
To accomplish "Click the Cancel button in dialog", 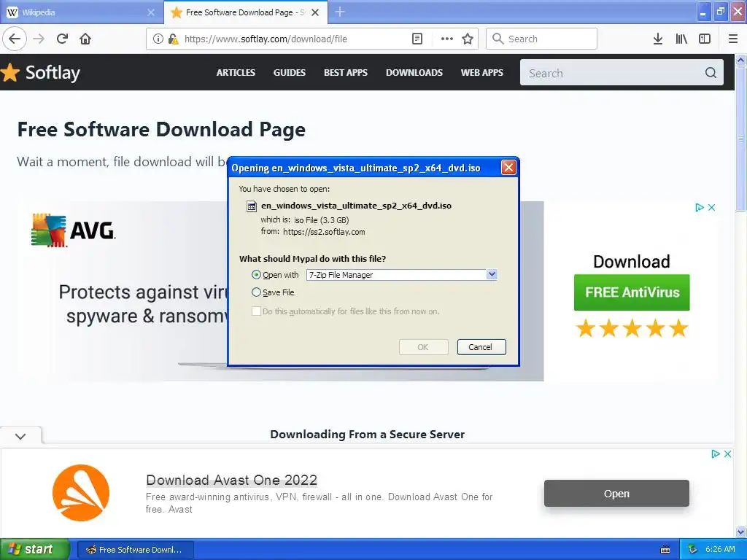I will (x=481, y=346).
